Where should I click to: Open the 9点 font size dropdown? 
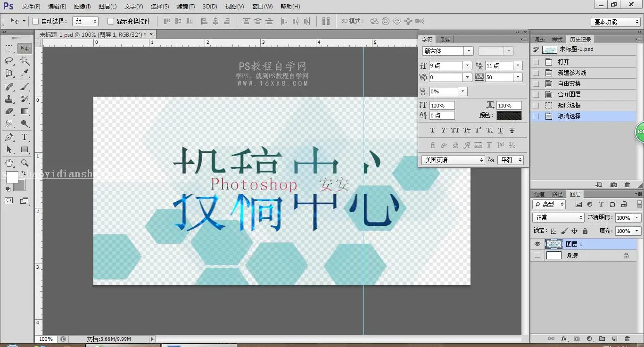(467, 66)
